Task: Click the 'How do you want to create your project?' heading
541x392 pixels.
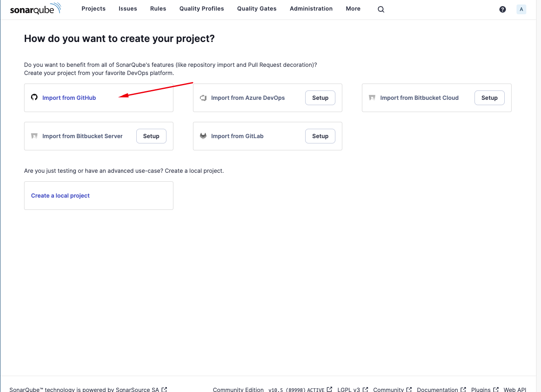Action: 119,39
